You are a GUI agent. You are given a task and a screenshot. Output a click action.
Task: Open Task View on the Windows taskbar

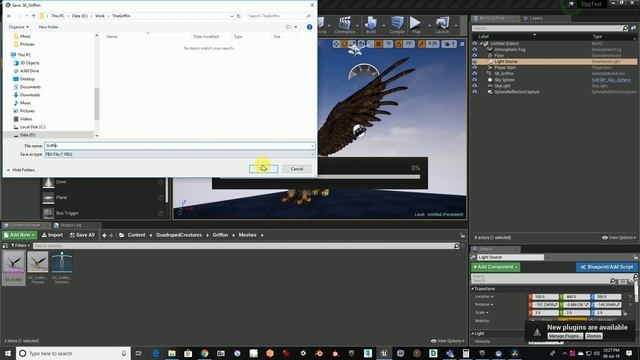(x=139, y=353)
